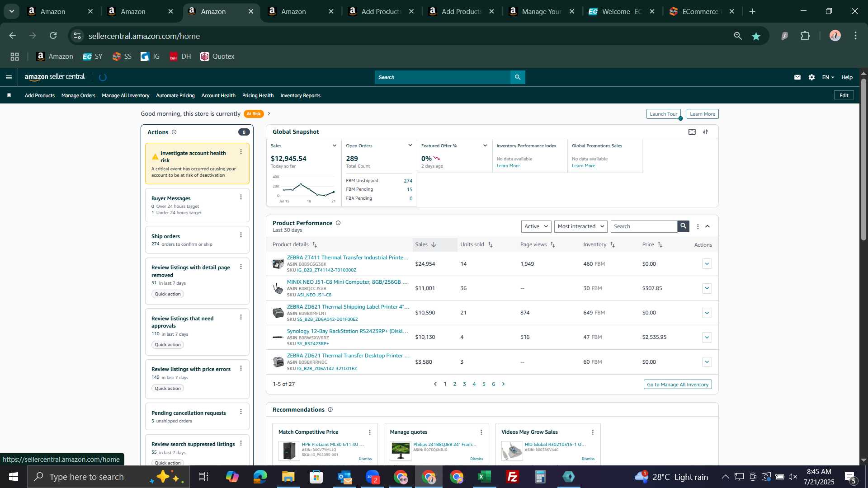
Task: Reload the browser page
Action: [53, 36]
